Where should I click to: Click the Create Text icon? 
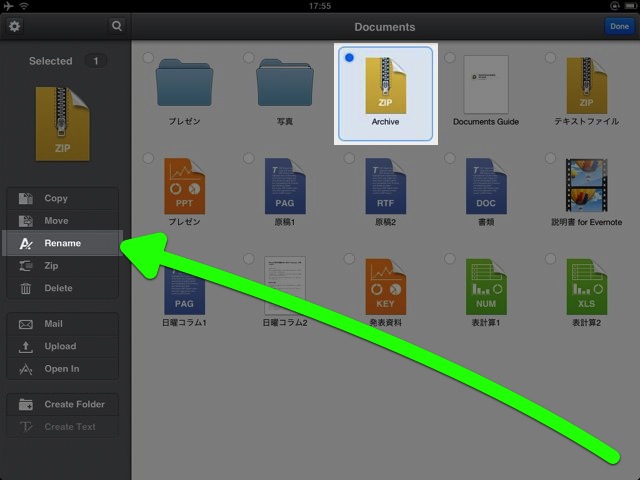[x=25, y=427]
